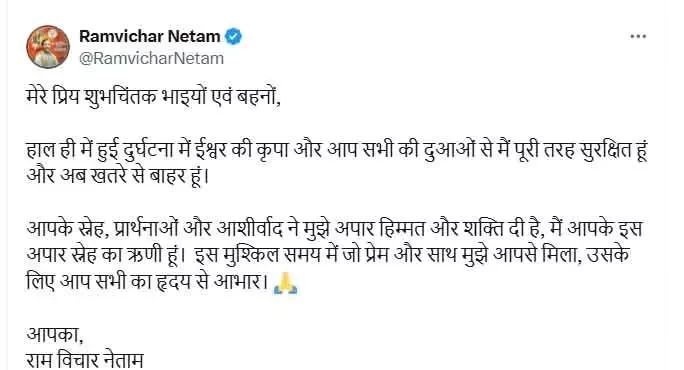684x370 pixels.
Task: Open the Ramvichar Netam display name link
Action: [x=150, y=36]
